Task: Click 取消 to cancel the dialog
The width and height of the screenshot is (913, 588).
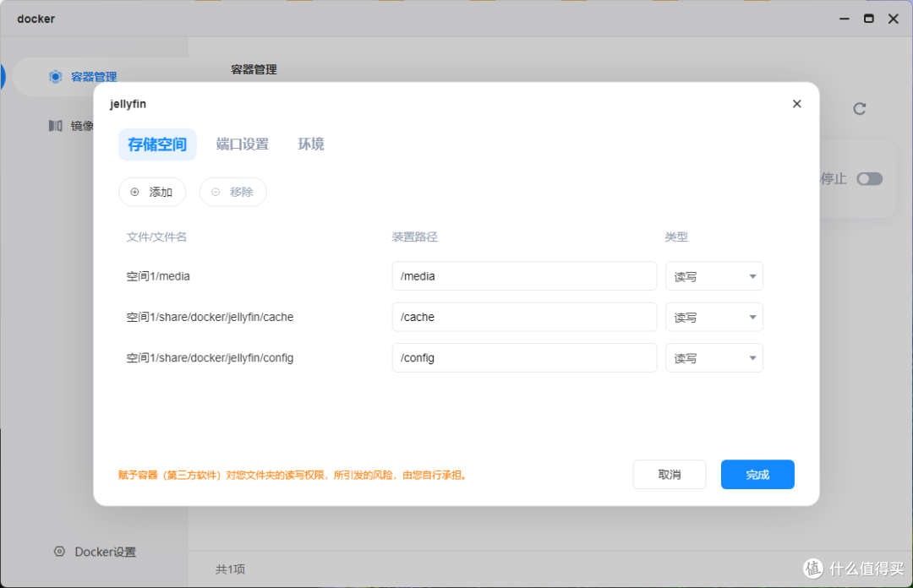Action: (670, 475)
